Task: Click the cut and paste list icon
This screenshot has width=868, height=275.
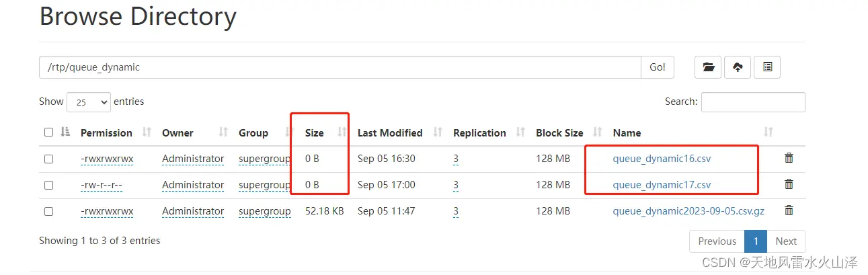Action: pos(767,67)
